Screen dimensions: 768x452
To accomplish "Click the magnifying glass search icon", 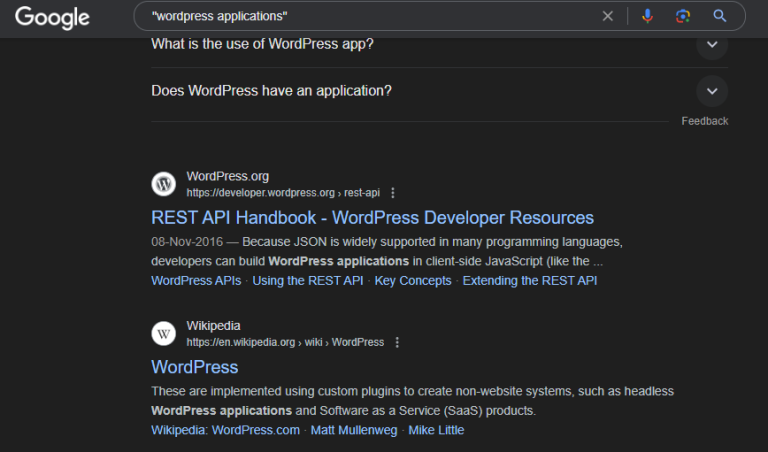I will click(x=719, y=16).
